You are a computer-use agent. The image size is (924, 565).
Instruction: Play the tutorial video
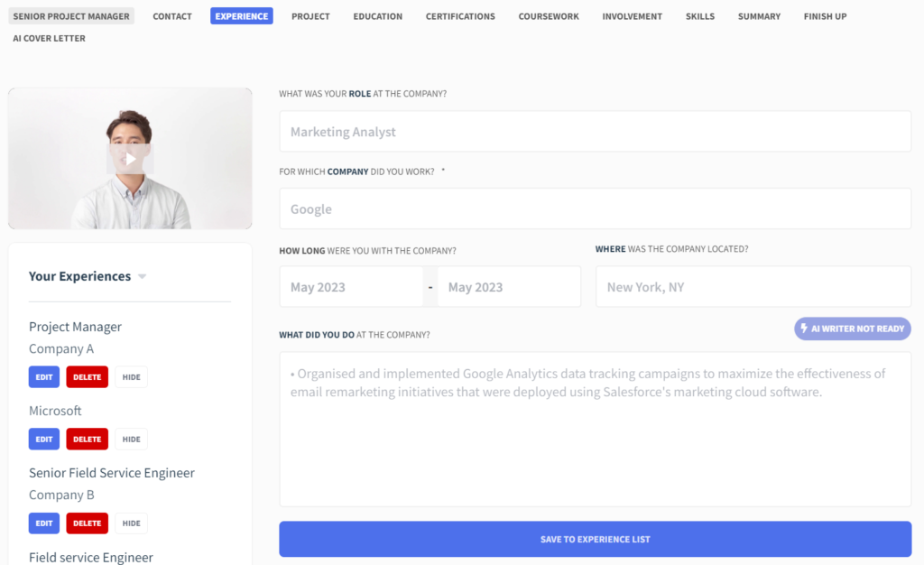(130, 159)
